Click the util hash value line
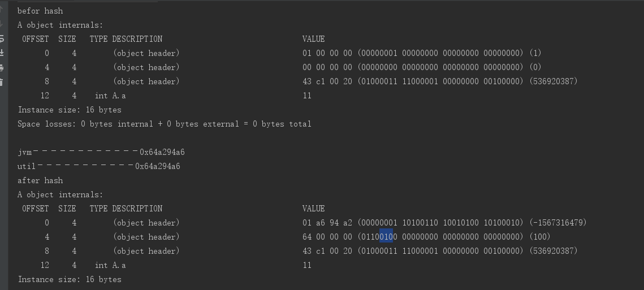 (x=99, y=166)
